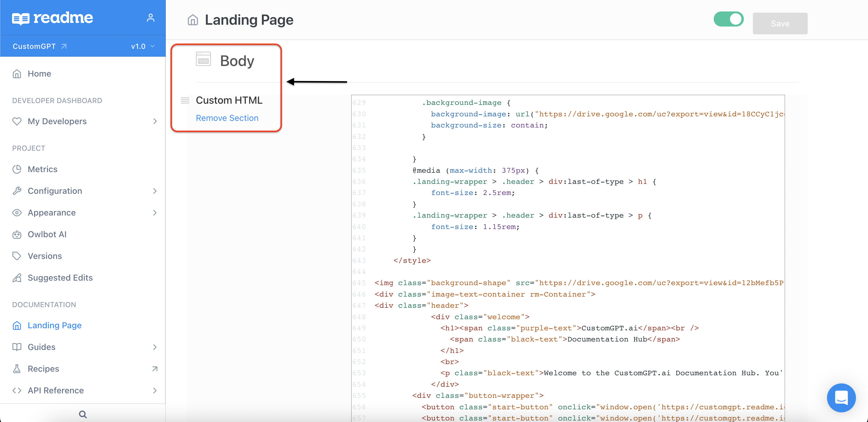Click the Metrics pie chart icon
The height and width of the screenshot is (422, 868).
click(x=17, y=169)
